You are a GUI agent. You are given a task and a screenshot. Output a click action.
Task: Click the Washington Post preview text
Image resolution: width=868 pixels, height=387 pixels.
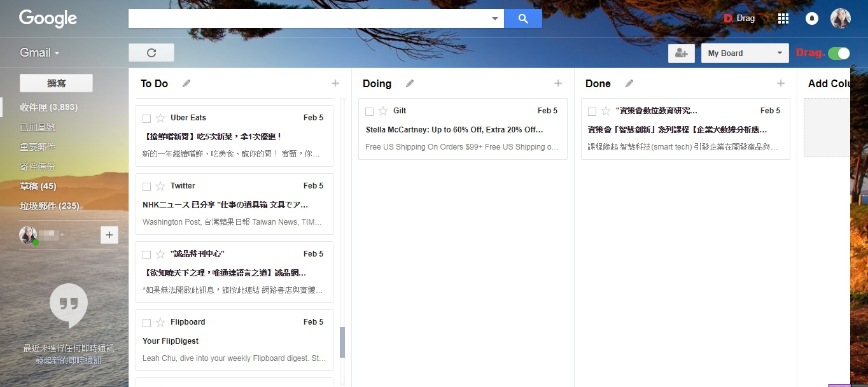(232, 222)
